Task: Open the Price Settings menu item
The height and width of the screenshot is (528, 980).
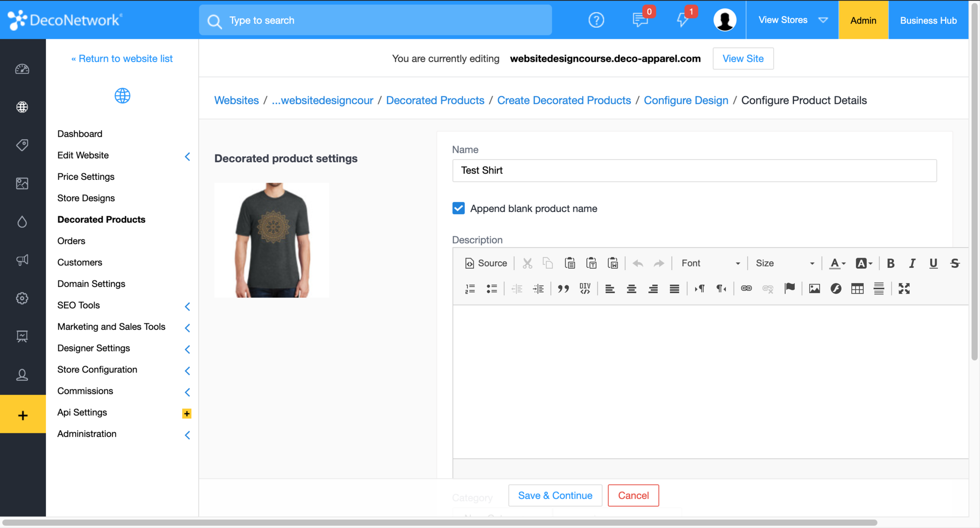Action: click(x=86, y=176)
